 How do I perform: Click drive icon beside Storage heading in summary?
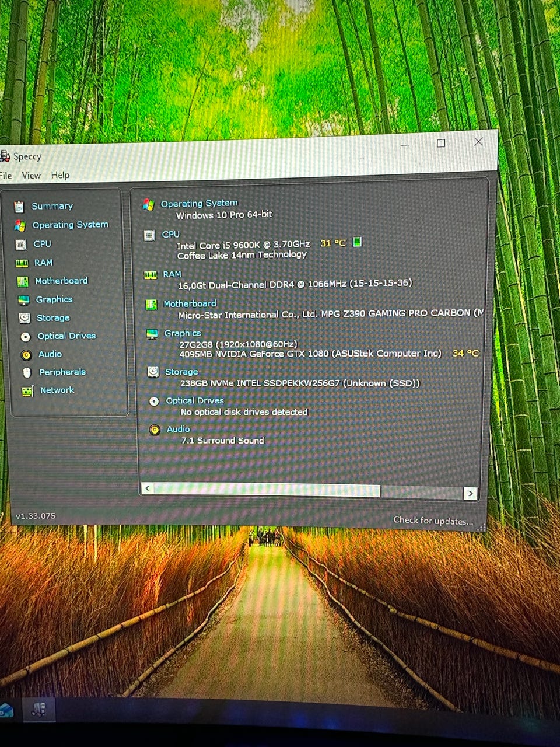153,372
